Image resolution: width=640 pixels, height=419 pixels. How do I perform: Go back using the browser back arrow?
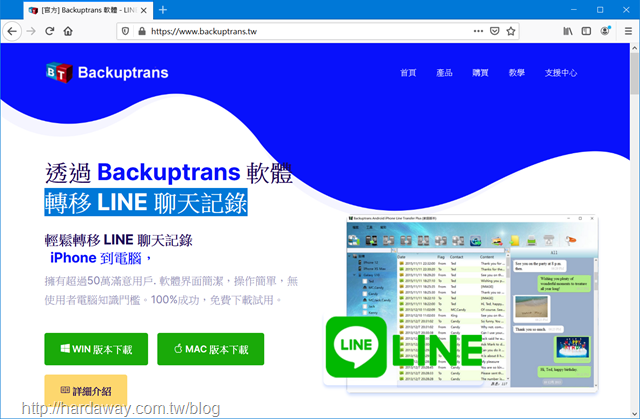(x=12, y=31)
